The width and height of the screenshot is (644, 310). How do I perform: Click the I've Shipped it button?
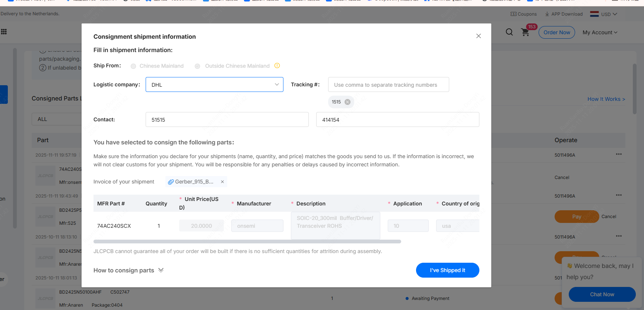pos(448,270)
